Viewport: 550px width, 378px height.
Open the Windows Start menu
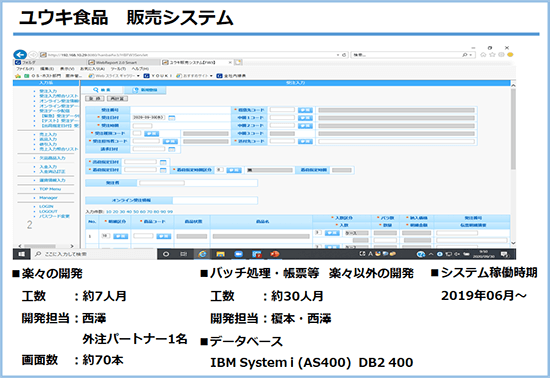(x=21, y=254)
